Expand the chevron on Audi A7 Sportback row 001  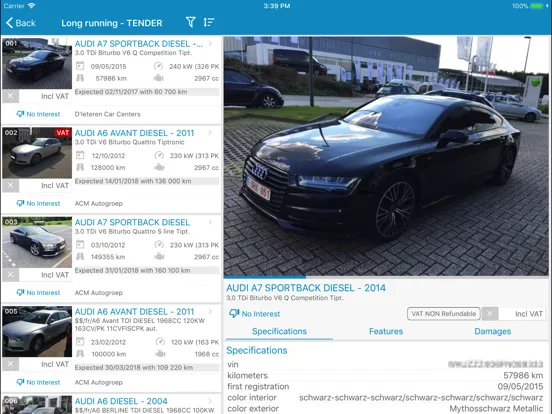coord(211,44)
